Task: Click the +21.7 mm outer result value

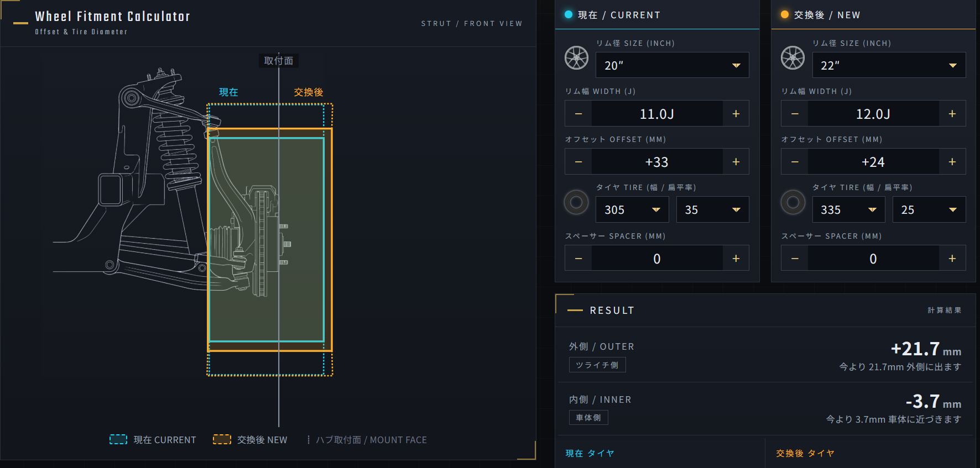Action: point(926,349)
